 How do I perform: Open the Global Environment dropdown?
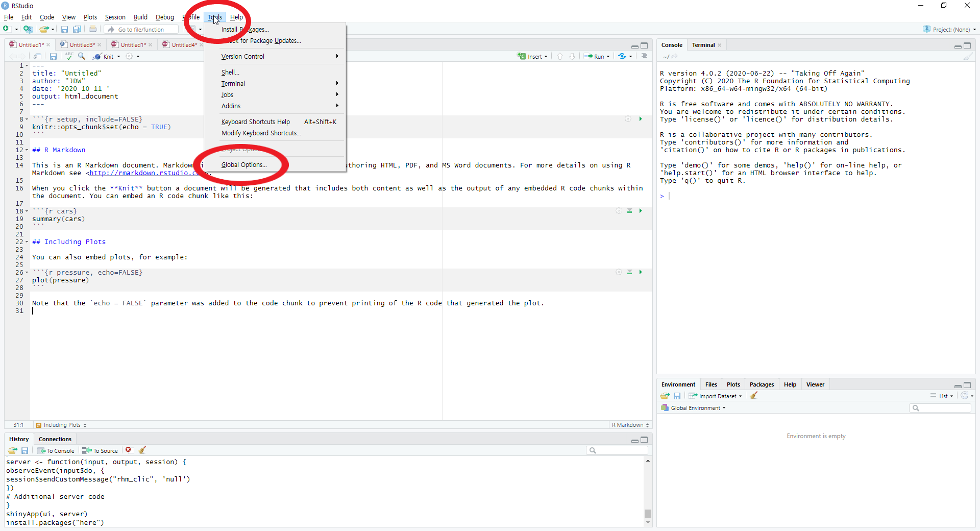click(693, 408)
